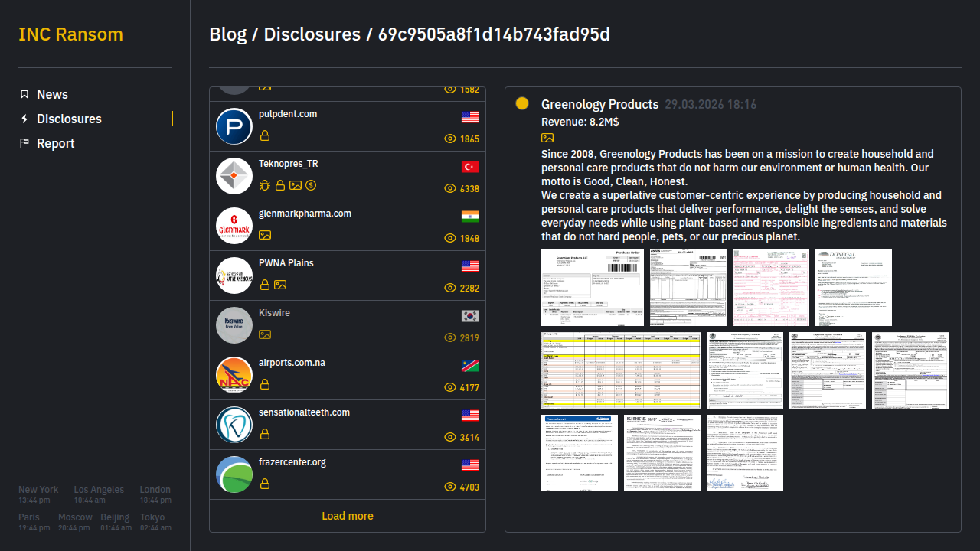Screen dimensions: 980x551
Task: Click the bug icon in Teknopres_TR row
Action: coord(265,185)
